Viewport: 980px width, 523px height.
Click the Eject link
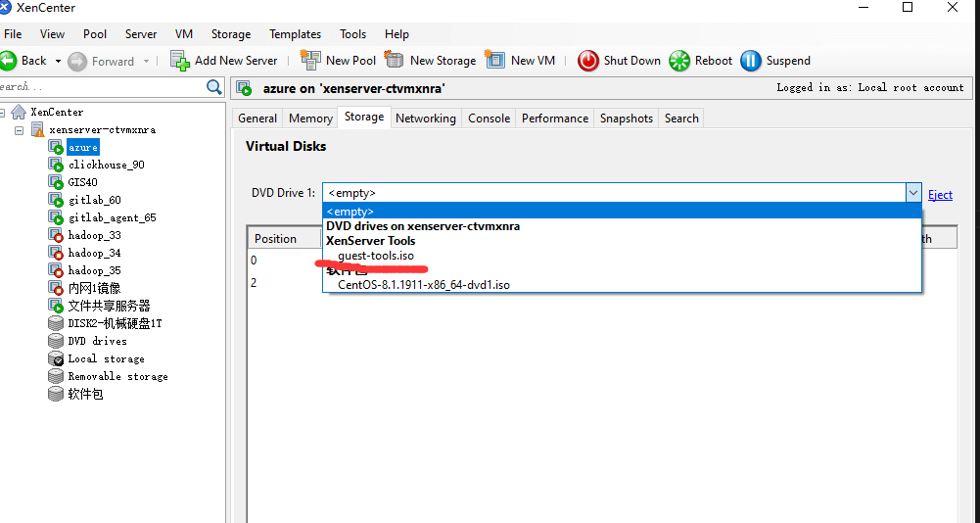pos(940,194)
